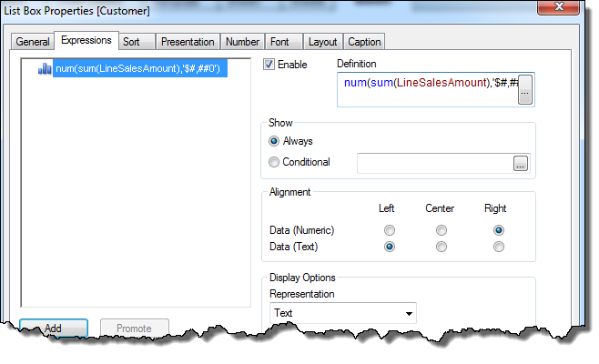Open the Conditional expression ellipsis button
Image resolution: width=599 pixels, height=364 pixels.
click(x=521, y=164)
